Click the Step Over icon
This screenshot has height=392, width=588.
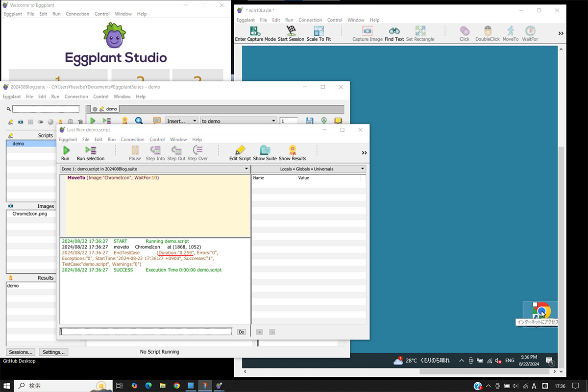197,150
